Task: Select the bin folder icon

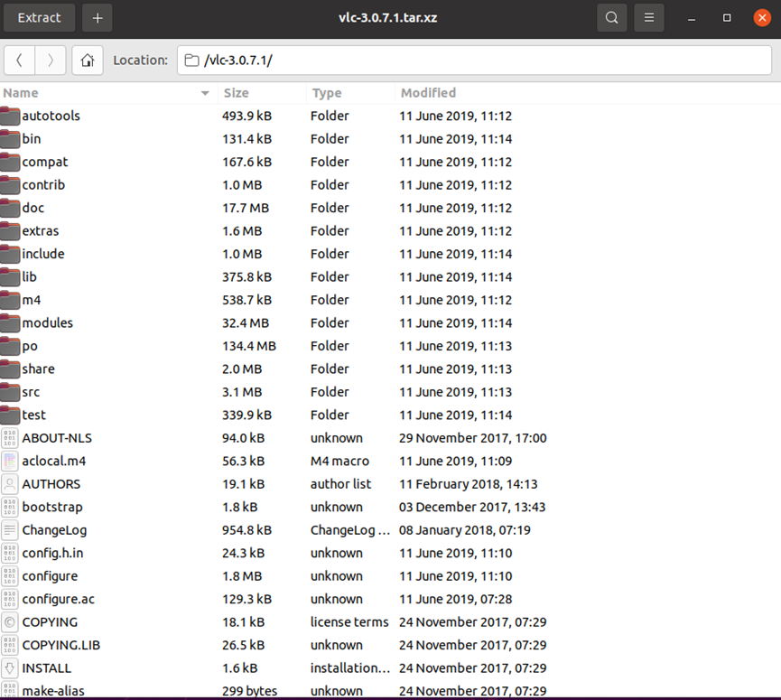Action: tap(10, 139)
